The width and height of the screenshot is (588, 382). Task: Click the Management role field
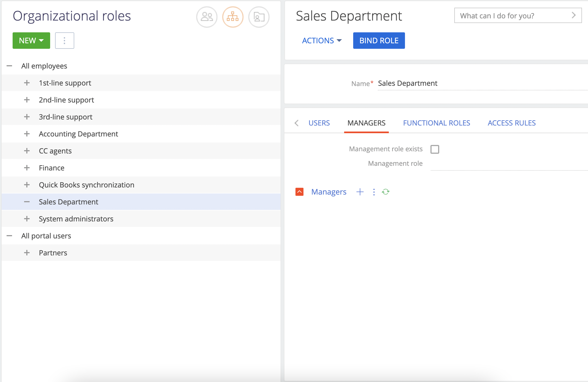(x=509, y=164)
